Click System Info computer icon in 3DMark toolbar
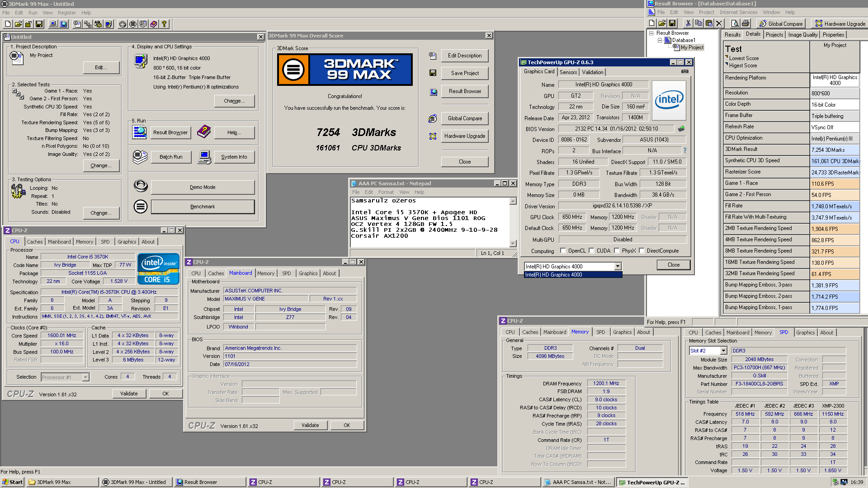Screen dimensions: 868x488 click(53, 24)
